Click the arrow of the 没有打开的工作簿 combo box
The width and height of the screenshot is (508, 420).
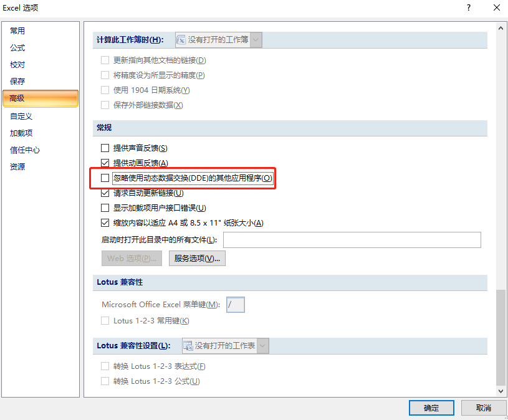pos(256,40)
